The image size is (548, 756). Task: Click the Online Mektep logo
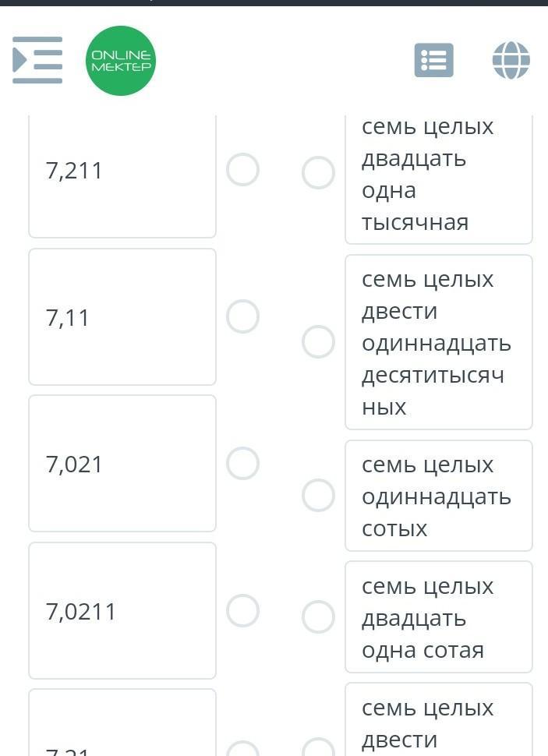click(121, 61)
